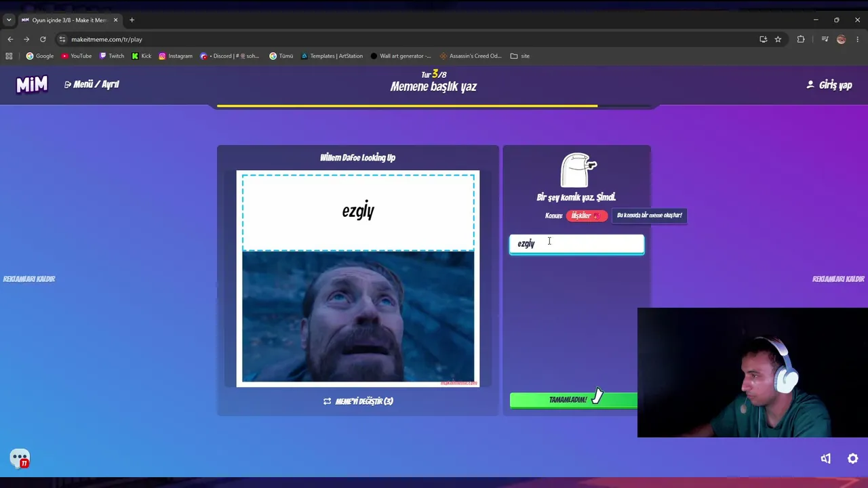
Task: Click the 'Menü / Ayrıl' leave button
Action: coord(92,85)
